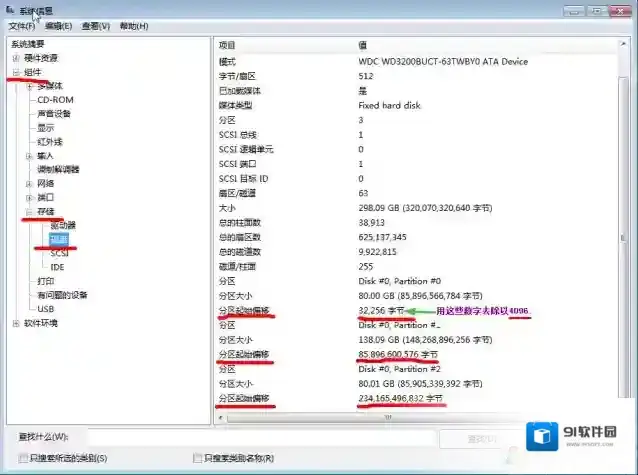Enable the 只搜索类别名称 checkbox
The image size is (638, 475).
tap(197, 458)
